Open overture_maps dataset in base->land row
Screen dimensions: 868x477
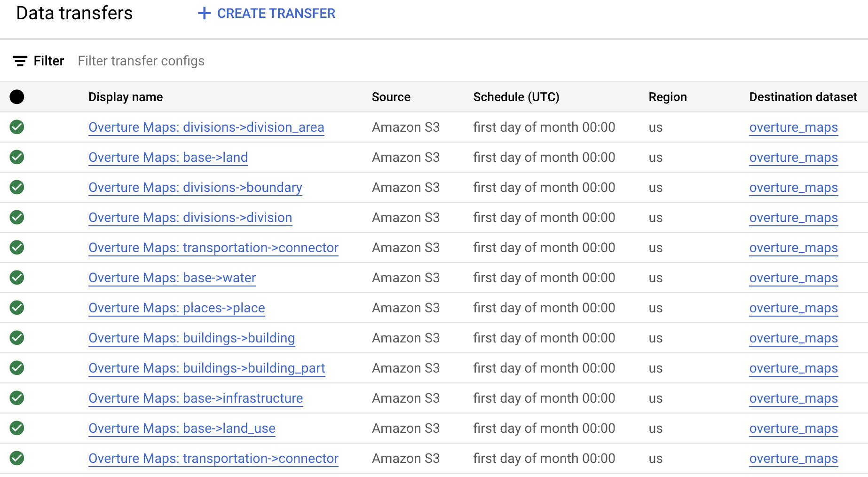coord(794,158)
